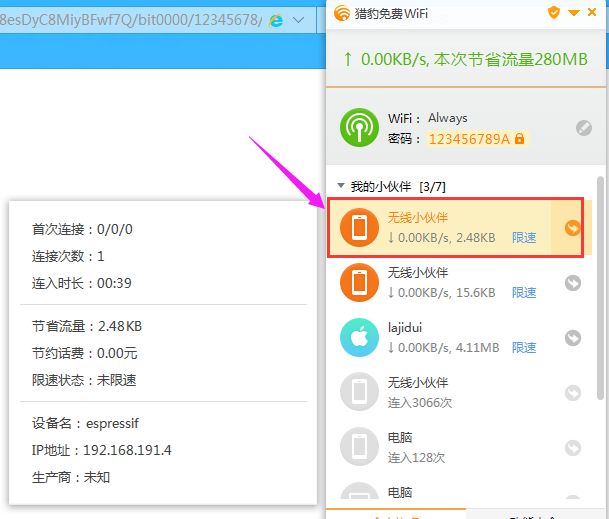The height and width of the screenshot is (519, 609).
Task: Click 限速 for the lajidui device
Action: point(524,347)
